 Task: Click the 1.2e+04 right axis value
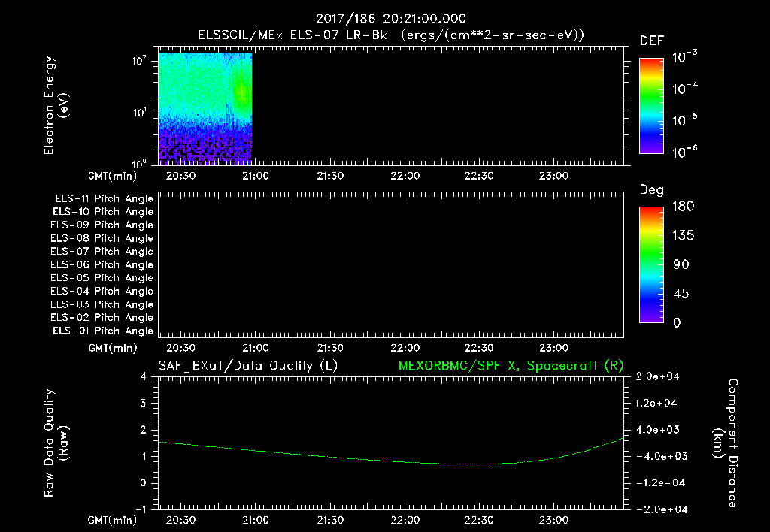pos(657,404)
